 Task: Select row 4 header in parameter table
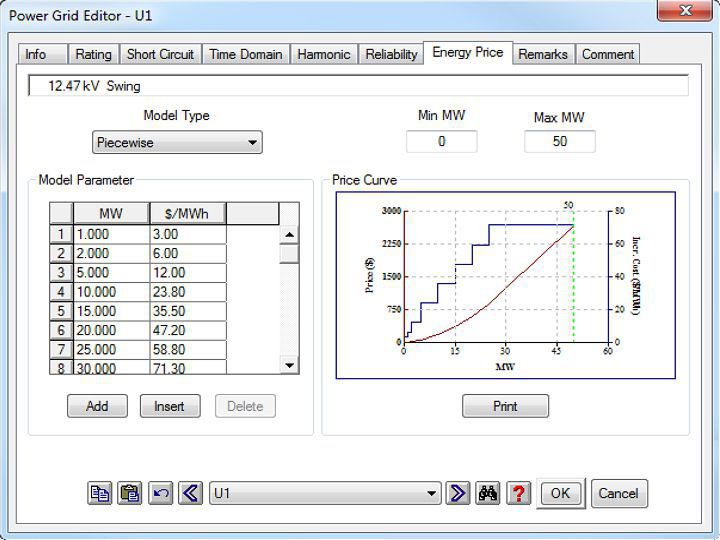[61, 292]
